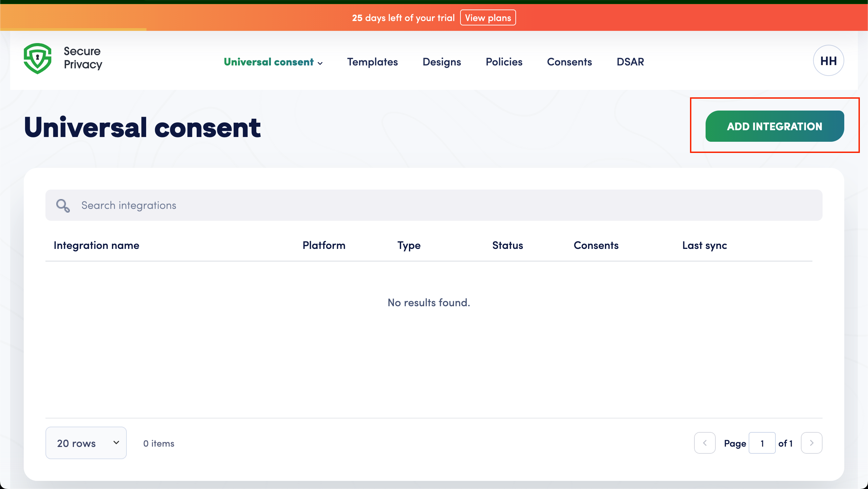Go to next page arrow
Image resolution: width=868 pixels, height=489 pixels.
click(811, 443)
